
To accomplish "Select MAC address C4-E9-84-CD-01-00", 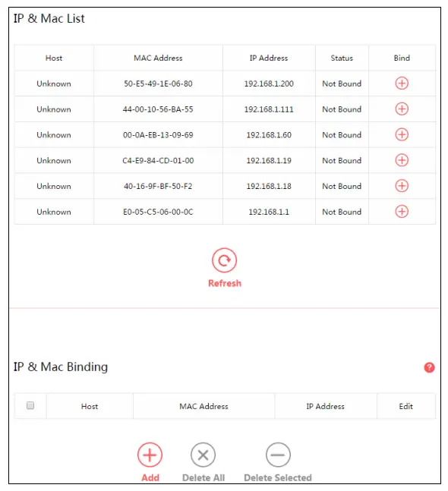I will click(158, 161).
